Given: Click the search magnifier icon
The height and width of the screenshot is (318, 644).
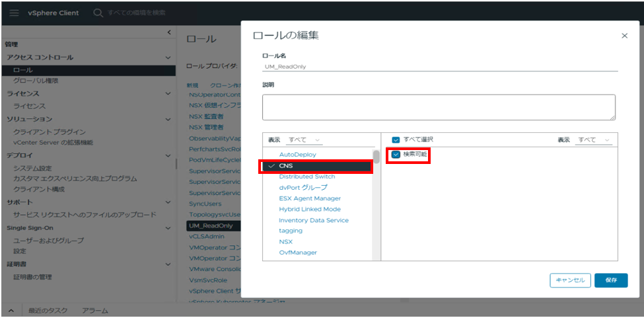Looking at the screenshot, I should (98, 13).
